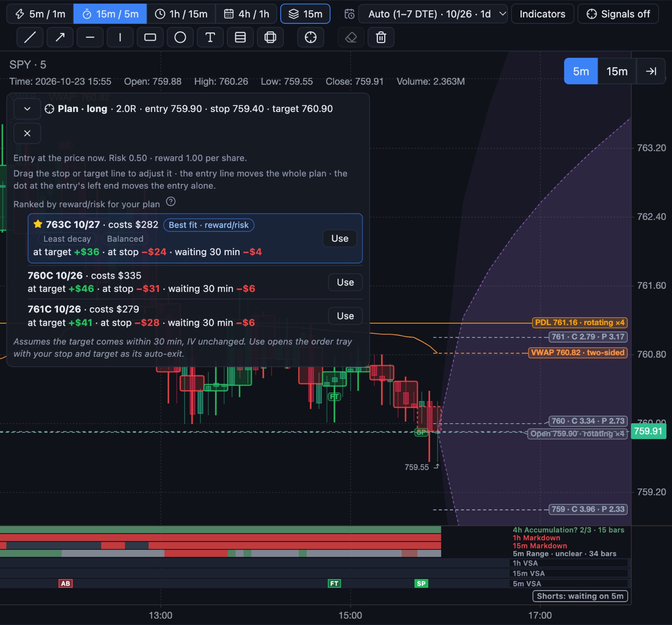Select the text annotation tool
Viewport: 672px width, 625px height.
pos(210,37)
